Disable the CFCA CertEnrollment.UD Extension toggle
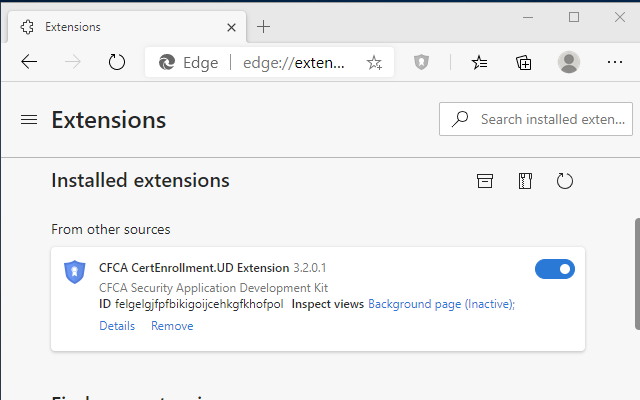The image size is (640, 400). pos(555,268)
